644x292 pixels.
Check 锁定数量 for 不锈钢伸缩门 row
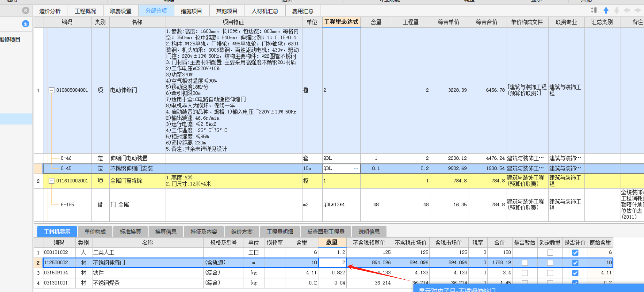(550, 263)
